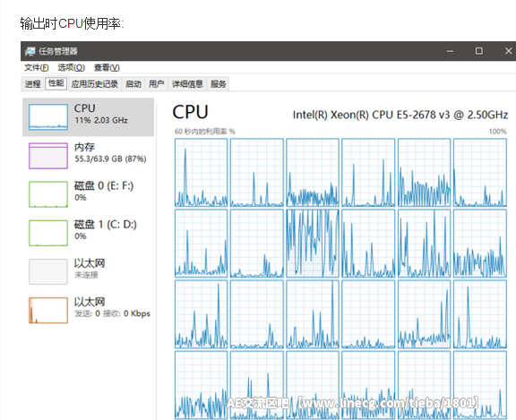Screen dimensions: 516x420
Task: Open the 启动 tab
Action: coord(133,84)
